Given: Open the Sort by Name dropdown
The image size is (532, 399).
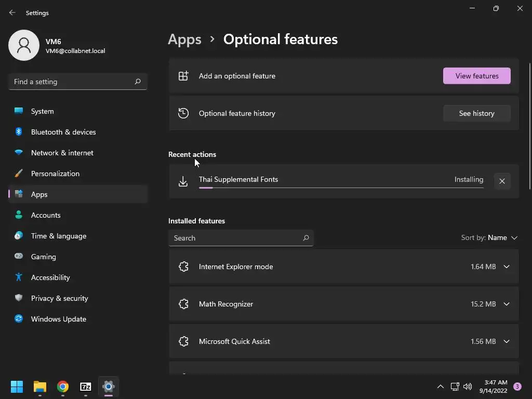Looking at the screenshot, I should point(489,237).
